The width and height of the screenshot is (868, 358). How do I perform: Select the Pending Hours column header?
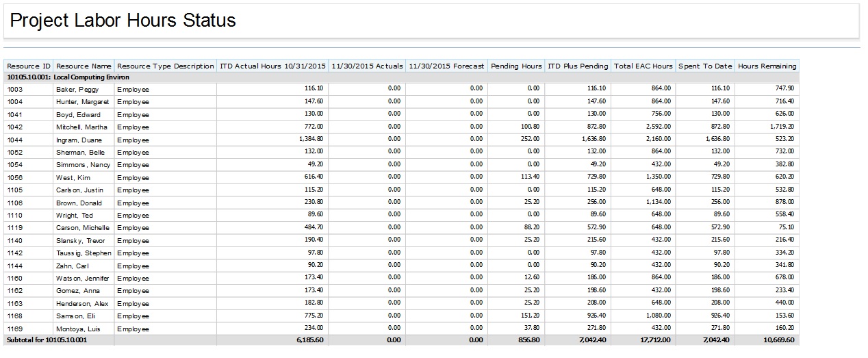click(x=516, y=66)
